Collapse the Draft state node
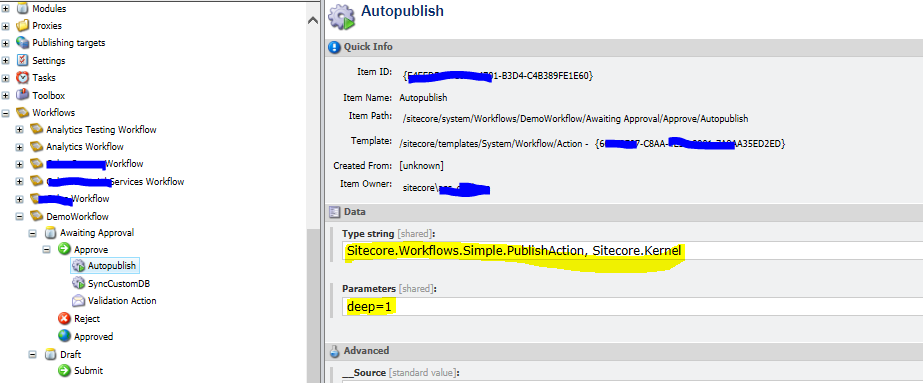This screenshot has height=383, width=923. (x=34, y=355)
